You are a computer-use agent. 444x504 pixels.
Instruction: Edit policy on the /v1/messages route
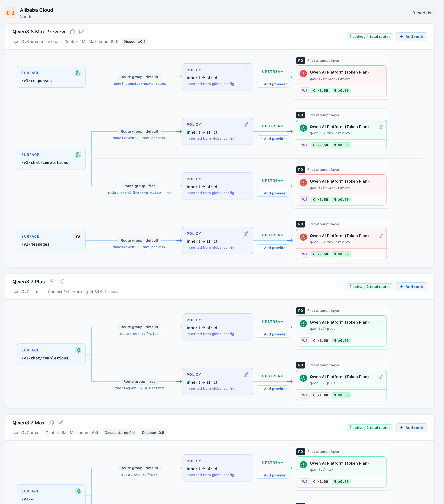pos(246,234)
